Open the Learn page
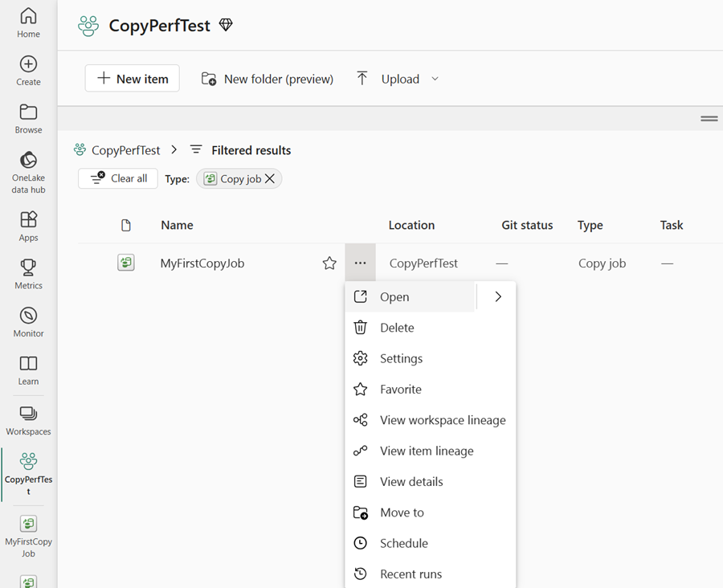 tap(28, 370)
